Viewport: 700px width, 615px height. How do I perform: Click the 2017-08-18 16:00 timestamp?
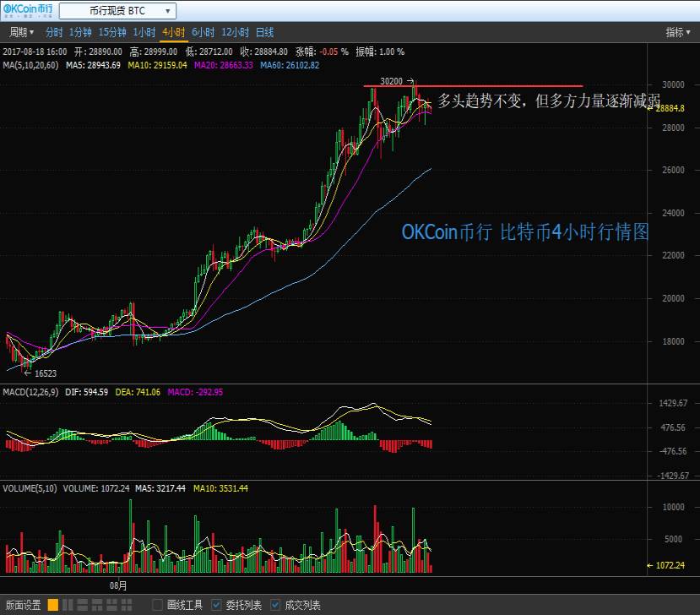35,52
